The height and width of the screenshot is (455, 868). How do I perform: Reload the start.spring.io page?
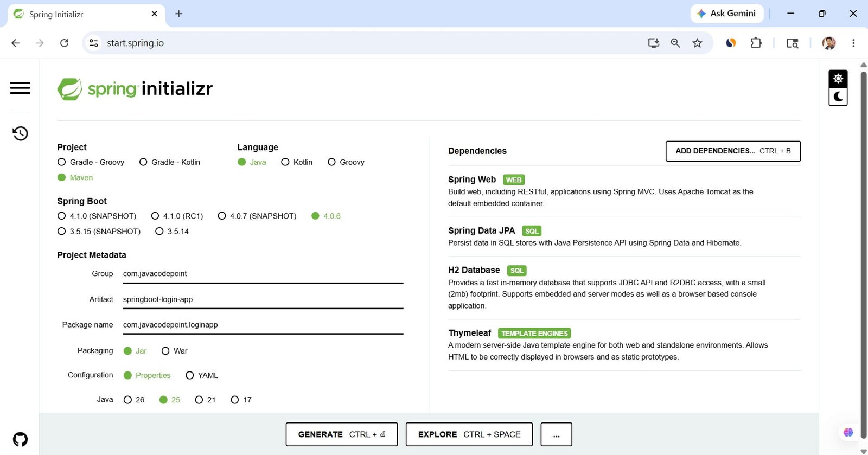tap(64, 43)
